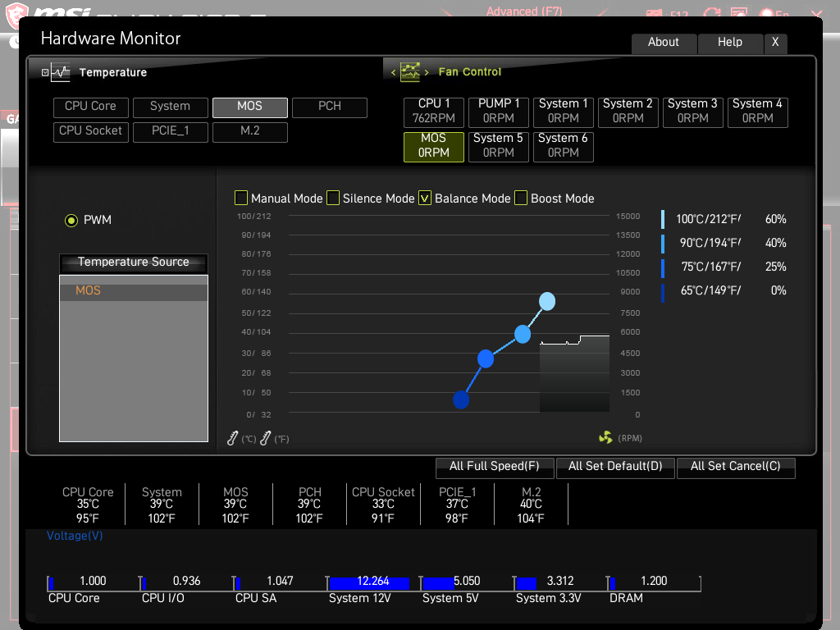Click the Temperature Source header
Screen dimensions: 840x630
134,262
